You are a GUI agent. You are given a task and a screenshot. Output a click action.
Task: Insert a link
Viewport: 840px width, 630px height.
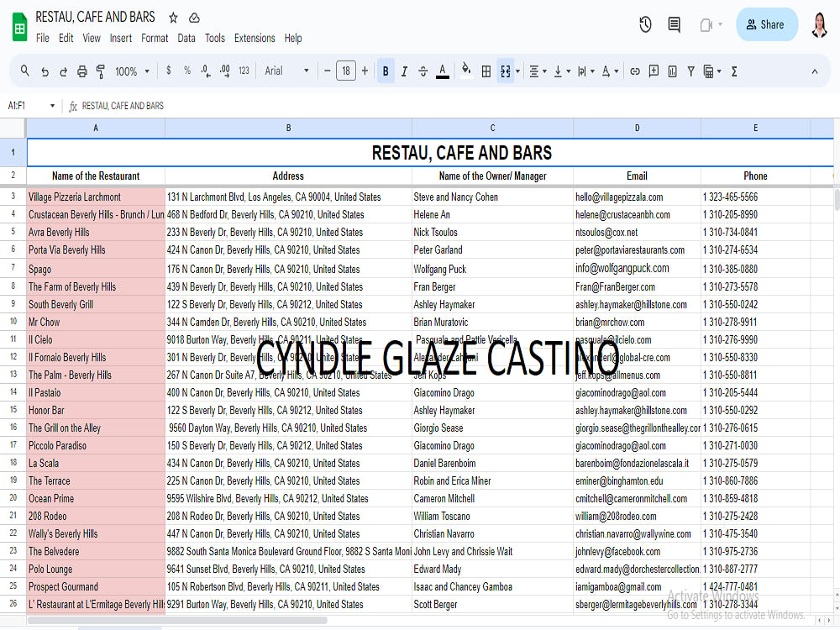pyautogui.click(x=635, y=71)
